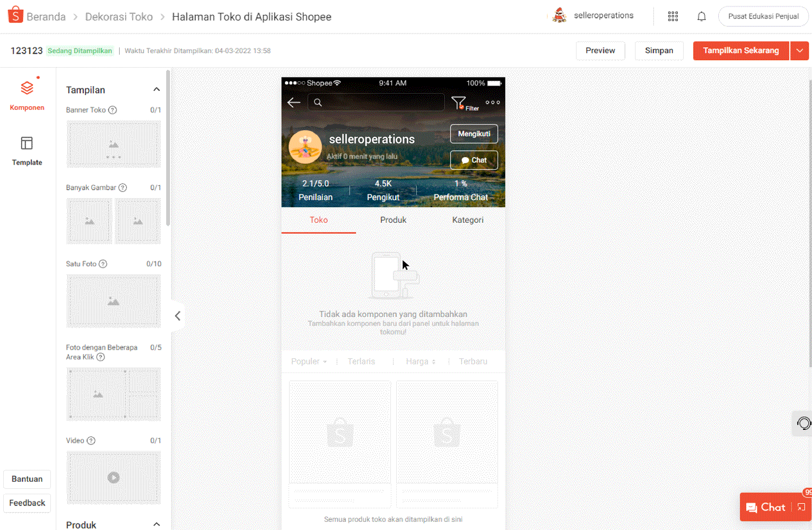Show help tooltip for Video component
812x530 pixels.
[x=91, y=441]
